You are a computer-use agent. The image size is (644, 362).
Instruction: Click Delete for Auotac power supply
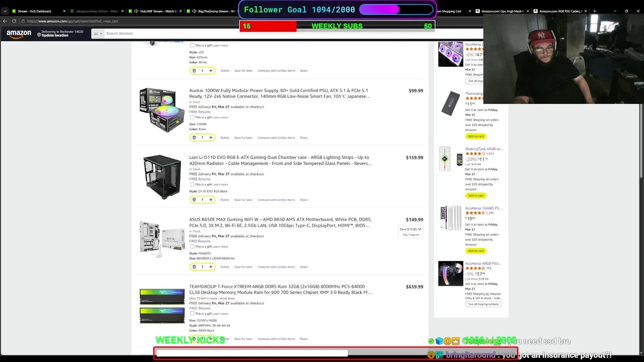[224, 138]
